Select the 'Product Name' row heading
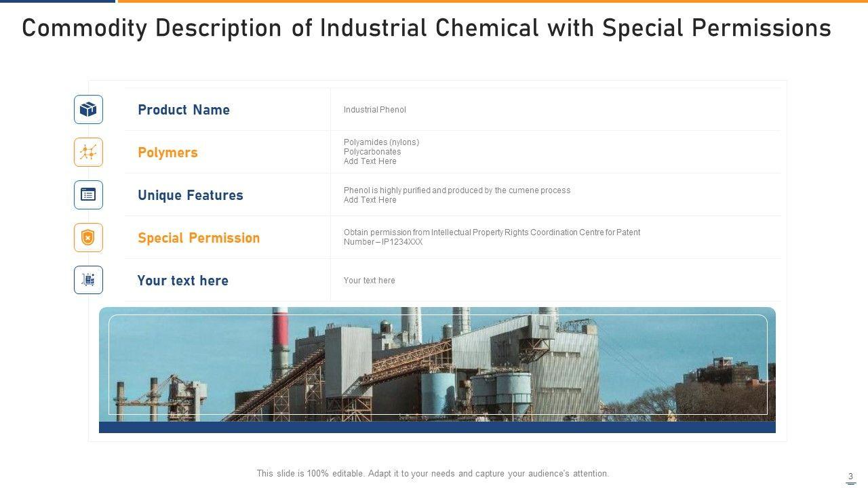The image size is (868, 488). click(x=184, y=110)
